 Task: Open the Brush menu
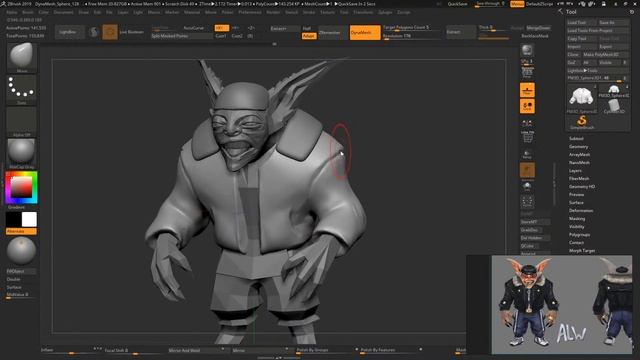[28, 12]
